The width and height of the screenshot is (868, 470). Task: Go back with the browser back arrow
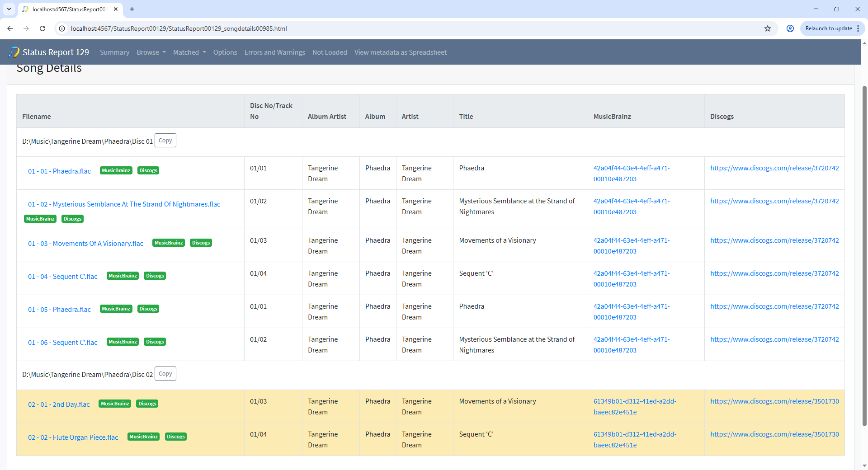(x=10, y=28)
